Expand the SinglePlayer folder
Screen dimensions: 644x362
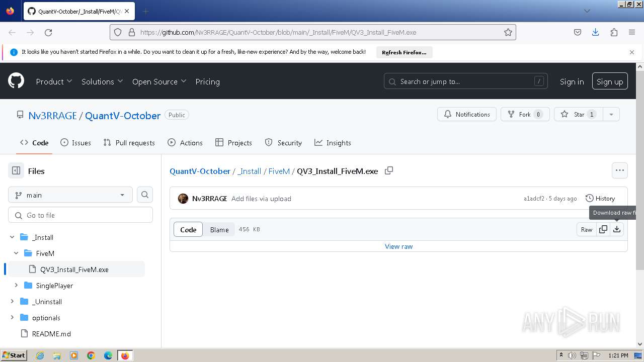[16, 286]
